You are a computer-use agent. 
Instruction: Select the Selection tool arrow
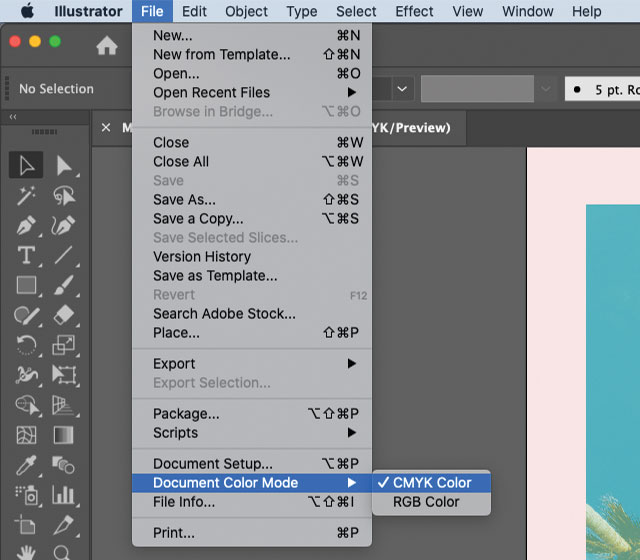click(x=27, y=166)
